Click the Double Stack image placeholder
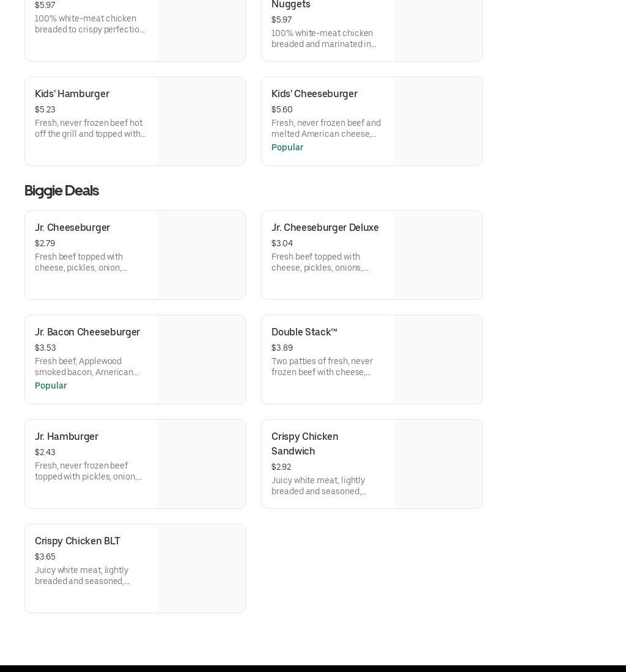626x672 pixels. pos(438,360)
